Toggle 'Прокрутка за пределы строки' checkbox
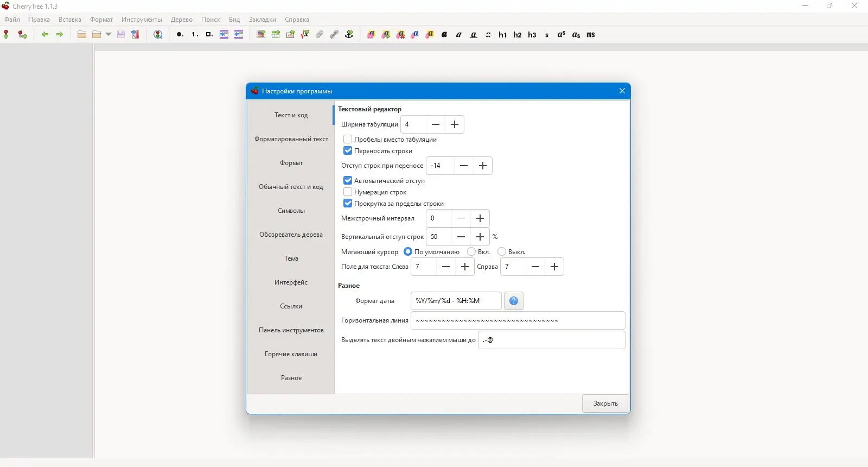This screenshot has height=467, width=868. 348,204
